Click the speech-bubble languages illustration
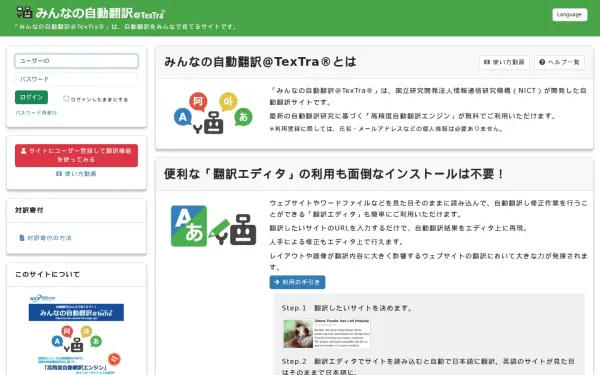Screen dimensions: 600x375 213,113
